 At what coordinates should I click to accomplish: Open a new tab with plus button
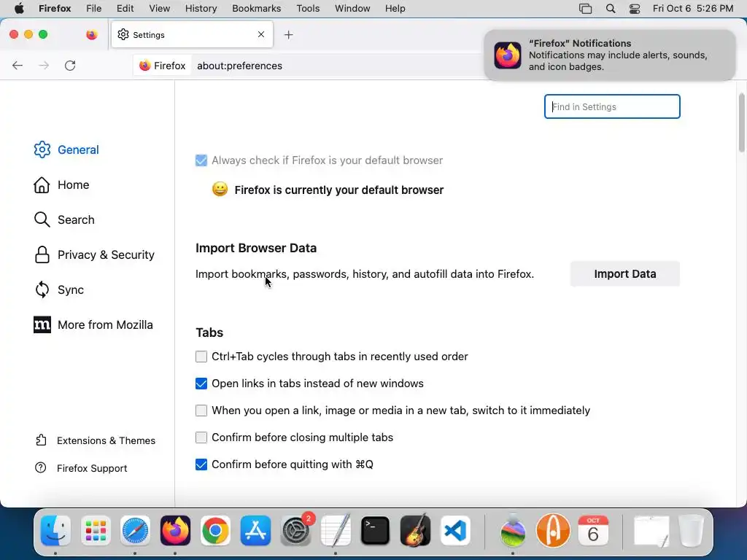click(289, 35)
